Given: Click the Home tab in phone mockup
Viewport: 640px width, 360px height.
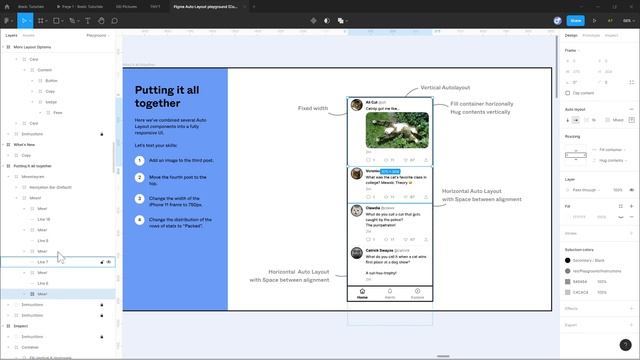Looking at the screenshot, I should [362, 293].
